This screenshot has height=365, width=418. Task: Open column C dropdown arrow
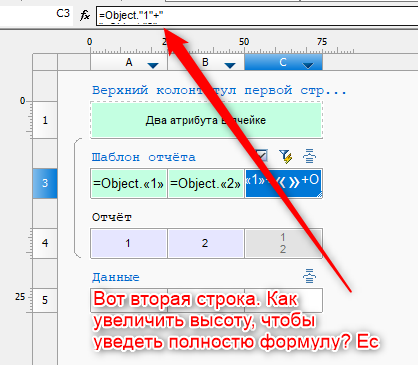307,65
